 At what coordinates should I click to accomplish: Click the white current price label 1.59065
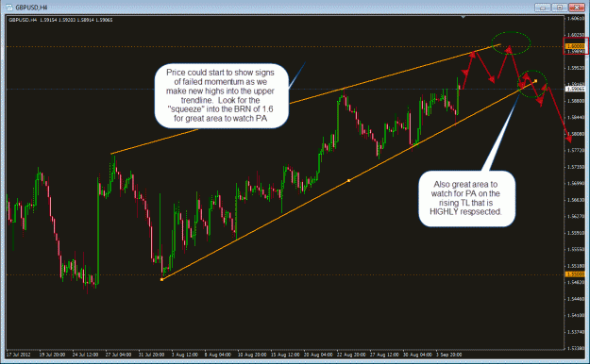point(576,89)
